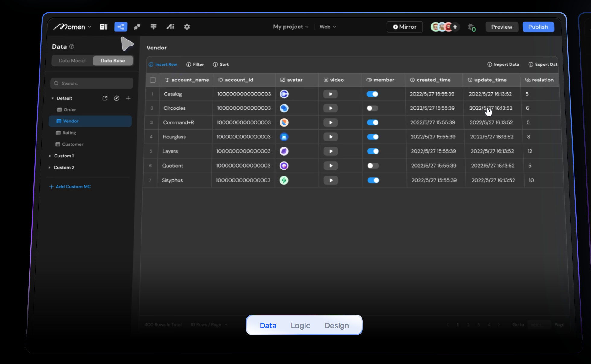
Task: Toggle member switch for Command+R
Action: [373, 122]
